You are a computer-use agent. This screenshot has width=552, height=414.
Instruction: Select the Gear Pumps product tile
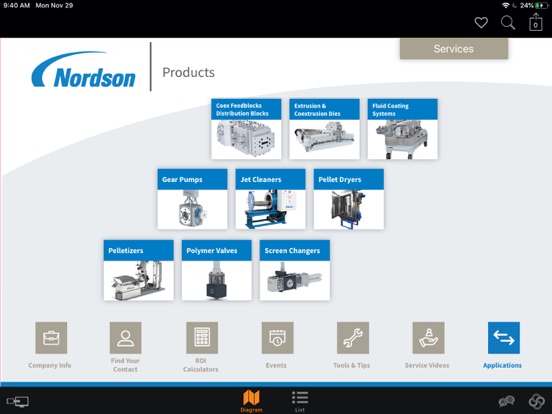pos(192,199)
